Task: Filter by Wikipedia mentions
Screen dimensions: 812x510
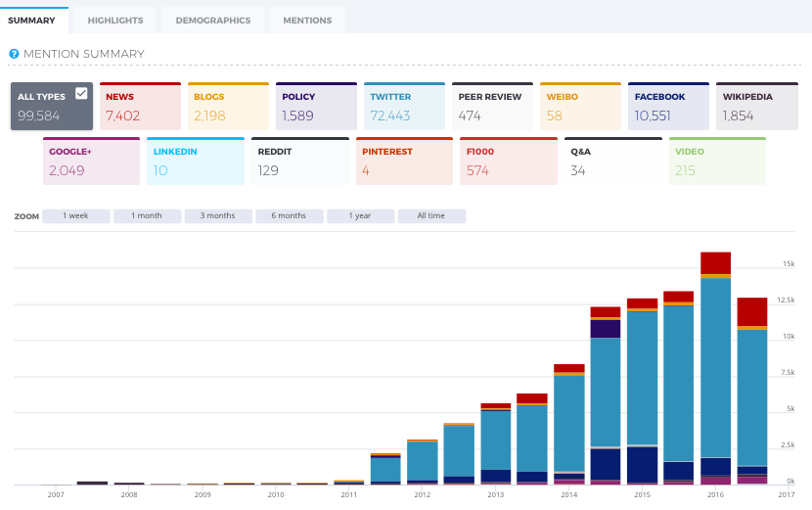Action: click(757, 107)
